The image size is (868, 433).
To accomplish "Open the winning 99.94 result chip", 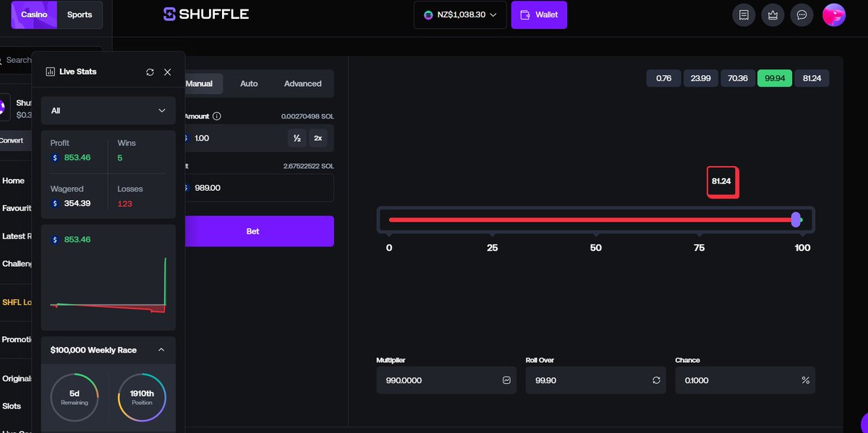I will point(775,78).
